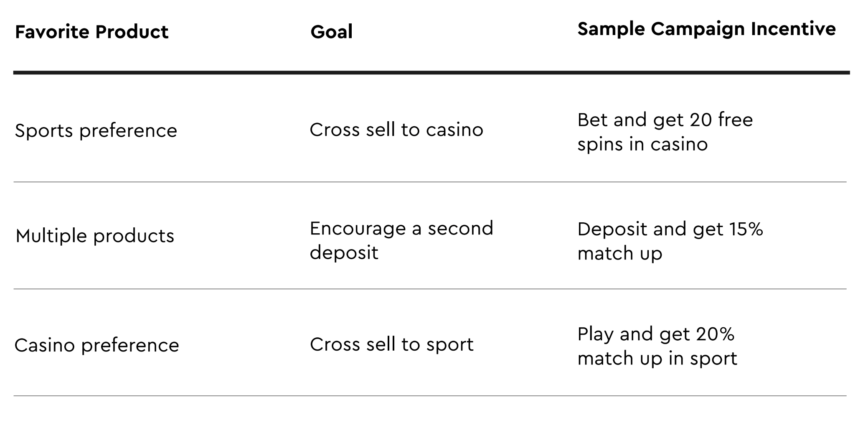Select the Cross sell to casino cell
The width and height of the screenshot is (868, 423).
tap(396, 130)
